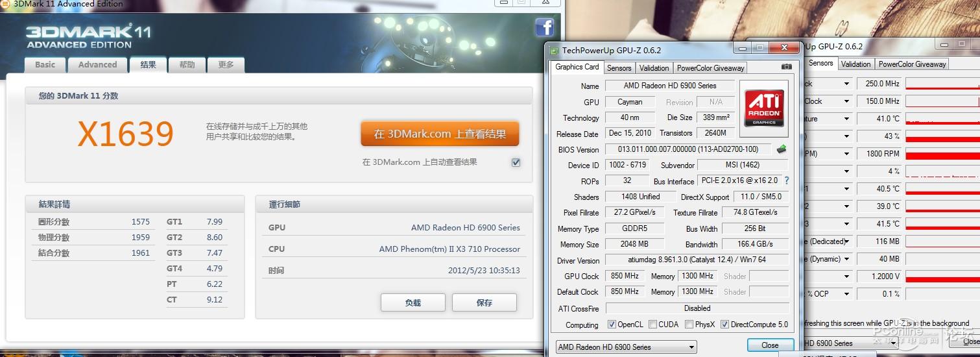Click the 1800 RPM sensor graph
The image size is (980, 357).
(942, 154)
